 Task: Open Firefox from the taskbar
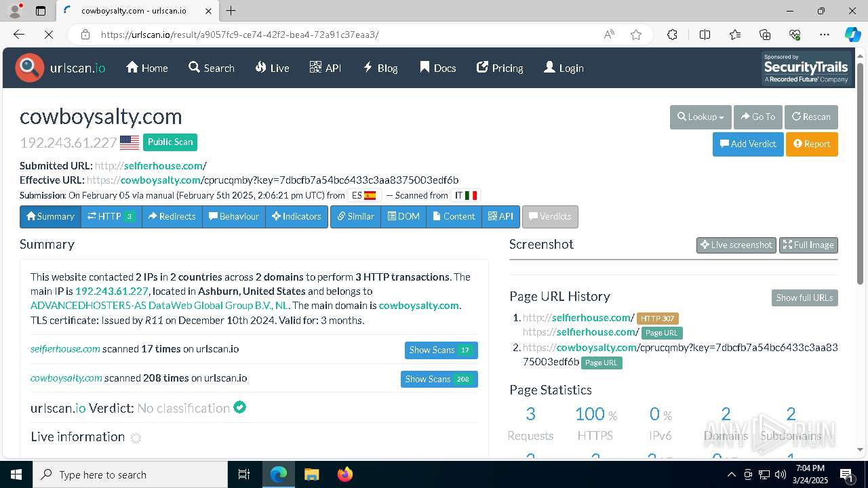tap(345, 474)
